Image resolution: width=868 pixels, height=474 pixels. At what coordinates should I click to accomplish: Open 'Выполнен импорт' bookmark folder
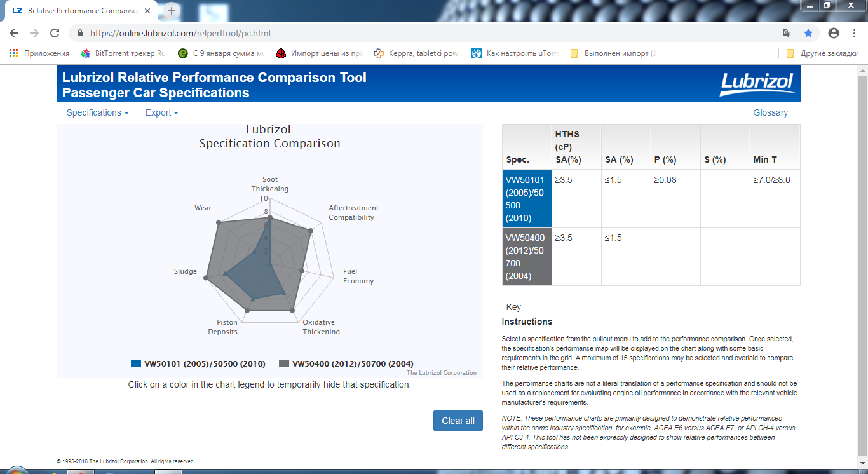pos(613,53)
